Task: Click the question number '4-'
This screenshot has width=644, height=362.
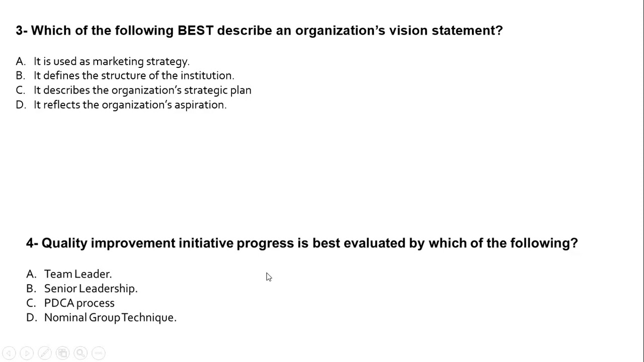Action: 32,243
